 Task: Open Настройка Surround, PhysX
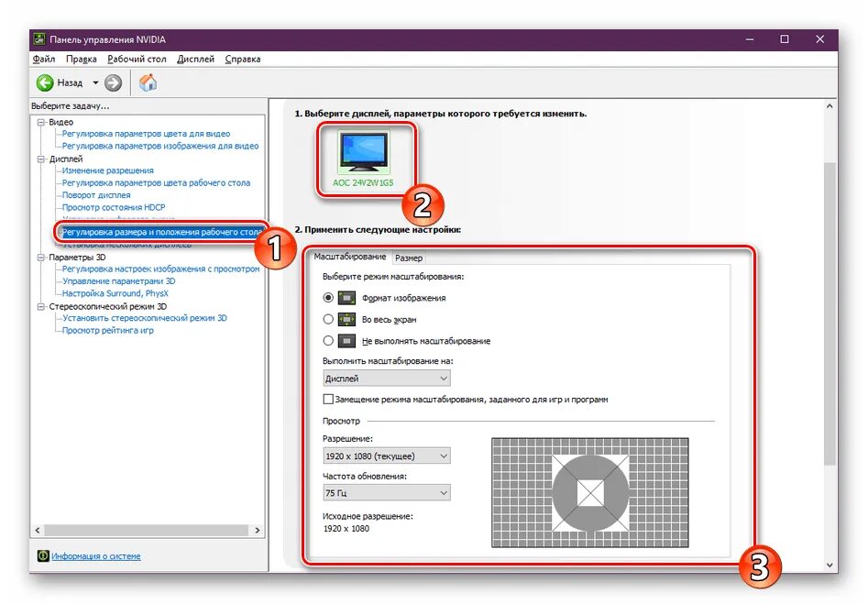pos(115,293)
